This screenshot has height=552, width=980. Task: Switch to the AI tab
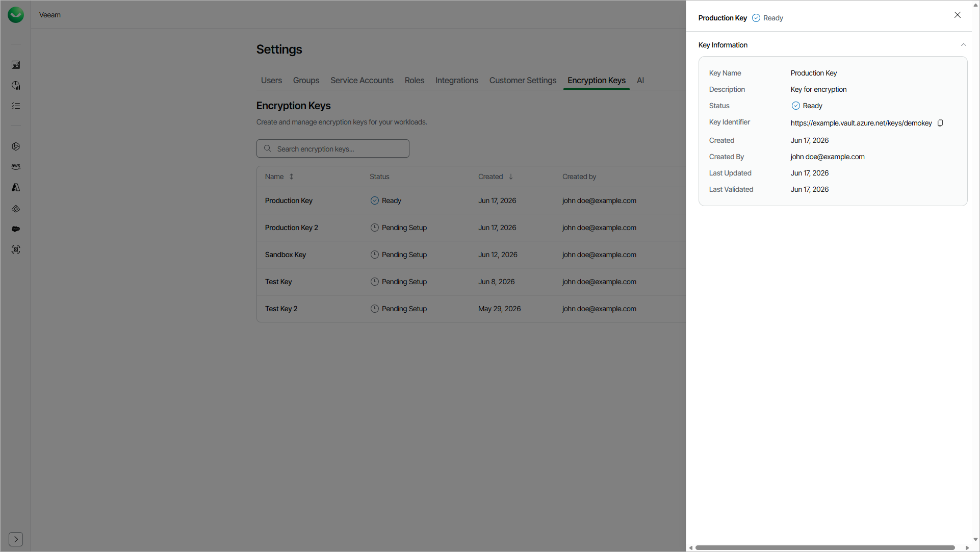(640, 80)
